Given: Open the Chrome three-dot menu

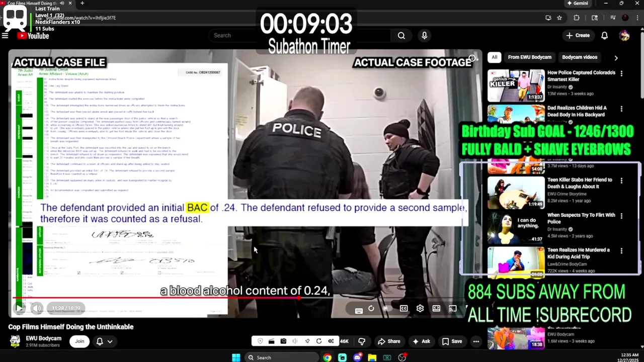Looking at the screenshot, I should point(637,18).
